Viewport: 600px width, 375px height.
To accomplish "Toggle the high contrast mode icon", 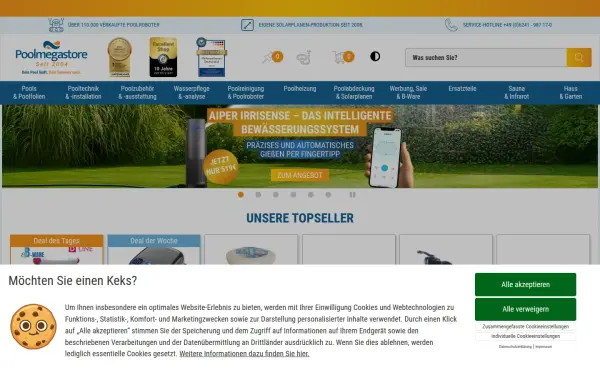I will [375, 56].
